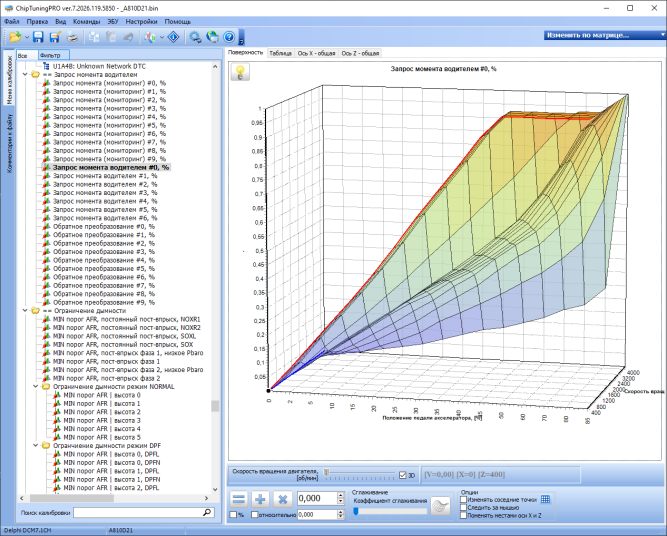Click the compare charts toolbar icon
Image resolution: width=667 pixels, height=536 pixels.
coord(150,37)
